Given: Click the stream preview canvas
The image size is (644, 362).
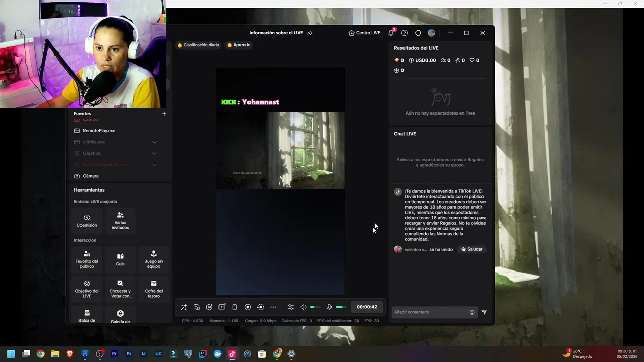Looking at the screenshot, I should [x=281, y=182].
